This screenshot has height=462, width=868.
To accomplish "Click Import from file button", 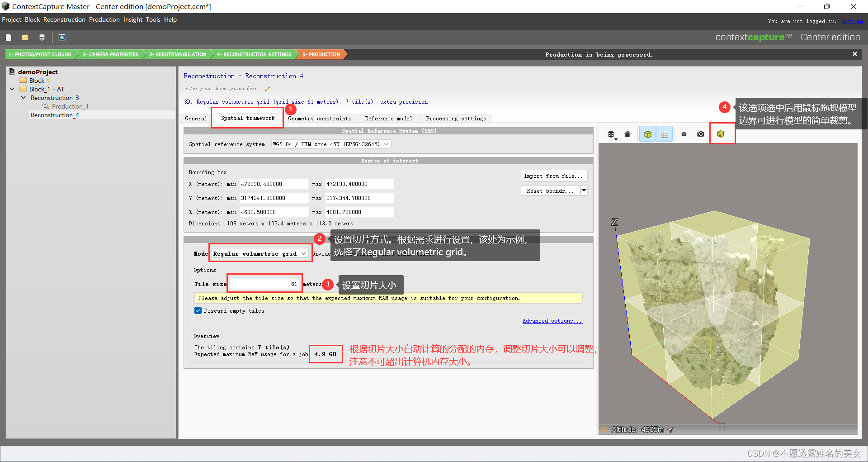I will [x=554, y=176].
